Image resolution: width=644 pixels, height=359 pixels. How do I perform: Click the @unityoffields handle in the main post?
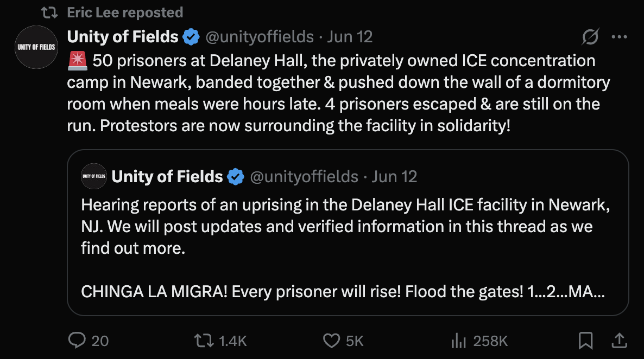point(260,37)
